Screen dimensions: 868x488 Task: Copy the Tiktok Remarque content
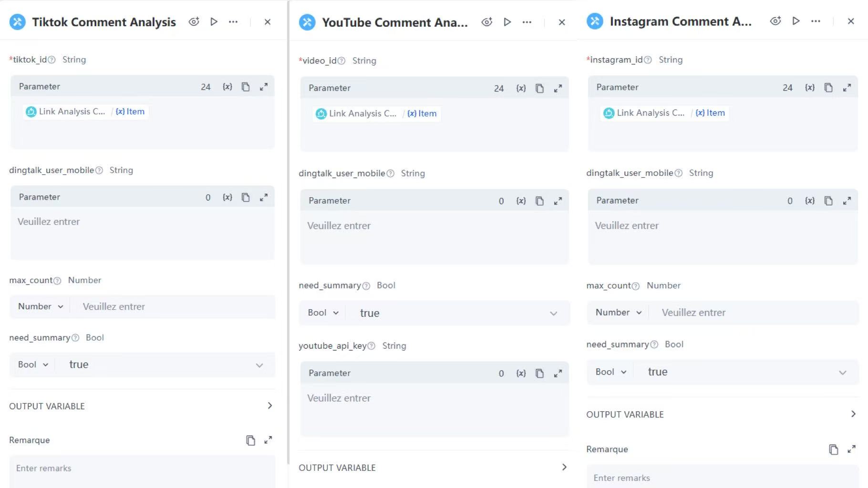coord(250,440)
